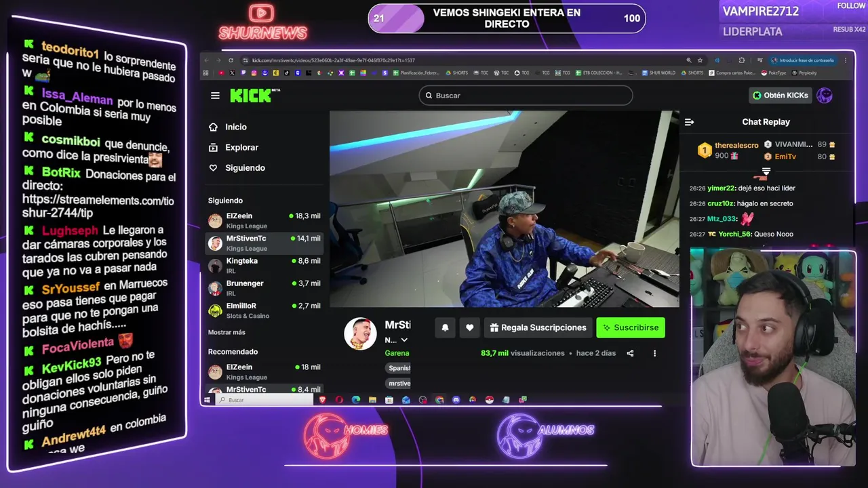Click the Spanish language tag
This screenshot has height=488, width=868.
tap(399, 368)
